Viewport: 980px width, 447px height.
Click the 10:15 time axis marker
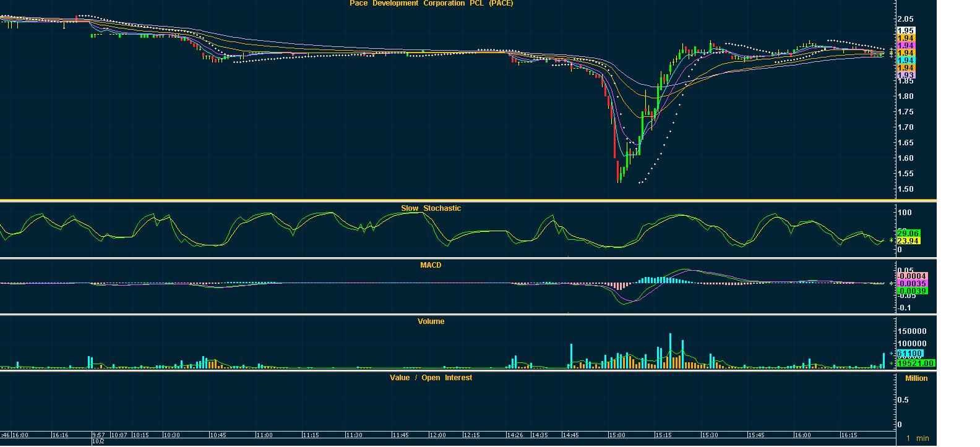(x=140, y=435)
